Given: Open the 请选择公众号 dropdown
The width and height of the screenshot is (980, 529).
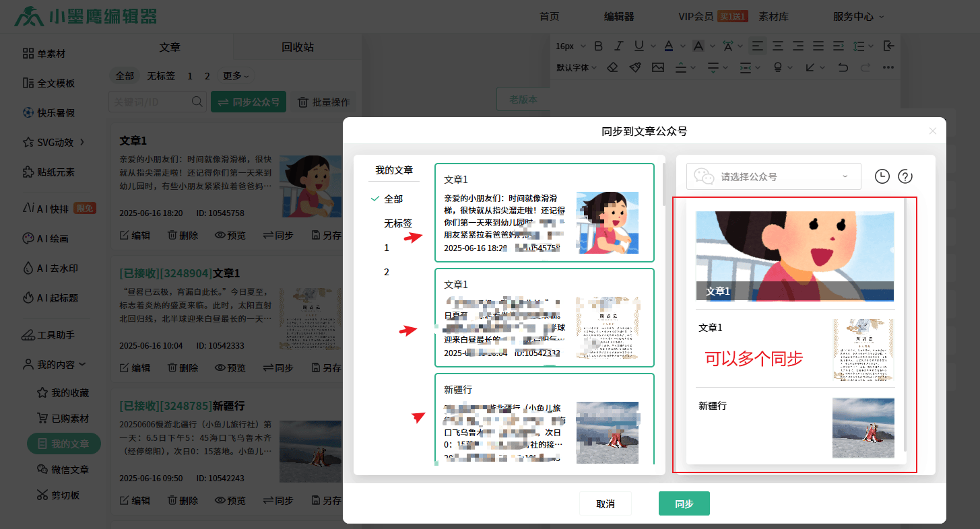Looking at the screenshot, I should pos(773,176).
